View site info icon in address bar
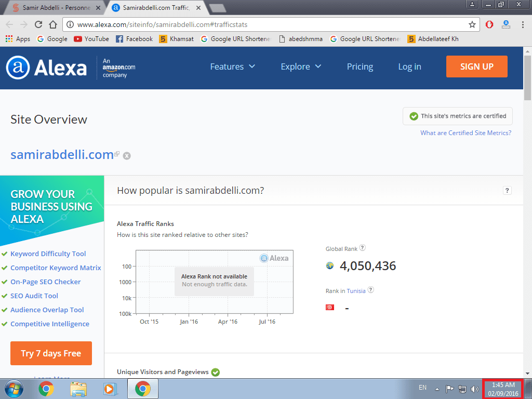532x399 pixels. (70, 24)
